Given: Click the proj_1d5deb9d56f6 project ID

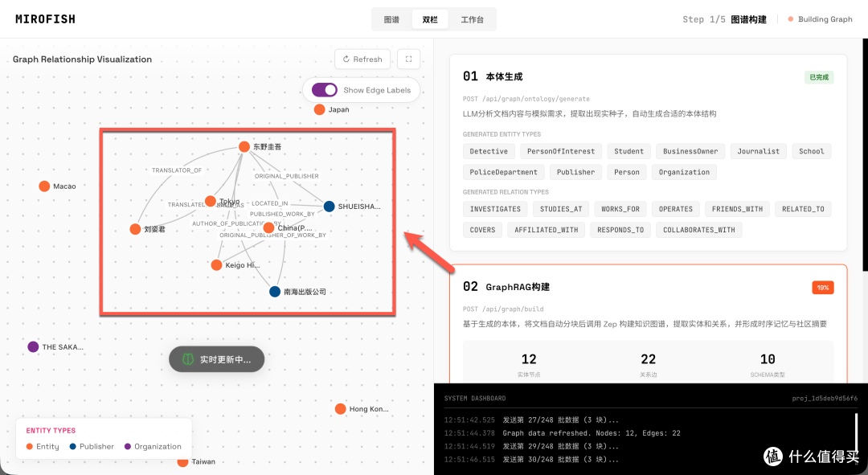Looking at the screenshot, I should click(825, 399).
